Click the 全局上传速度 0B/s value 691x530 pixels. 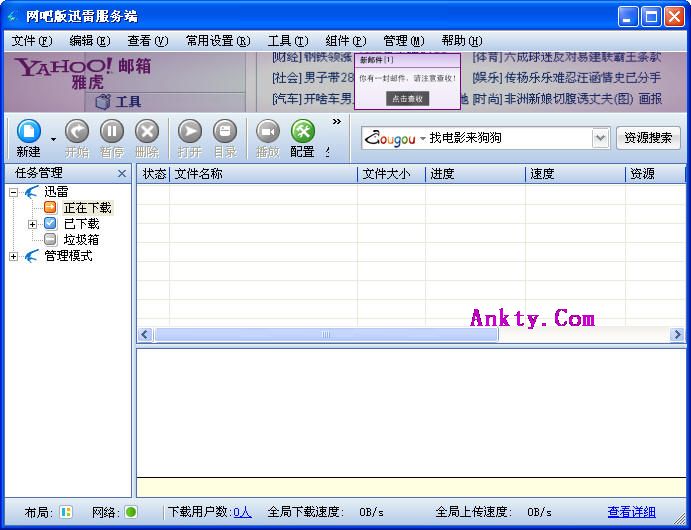point(539,512)
